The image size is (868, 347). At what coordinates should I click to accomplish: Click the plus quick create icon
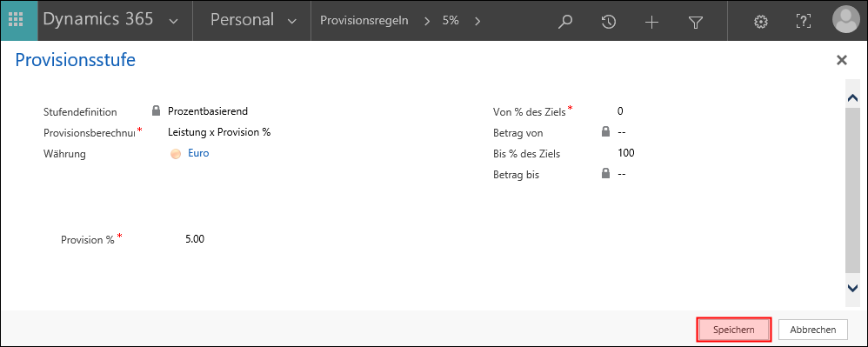(651, 22)
